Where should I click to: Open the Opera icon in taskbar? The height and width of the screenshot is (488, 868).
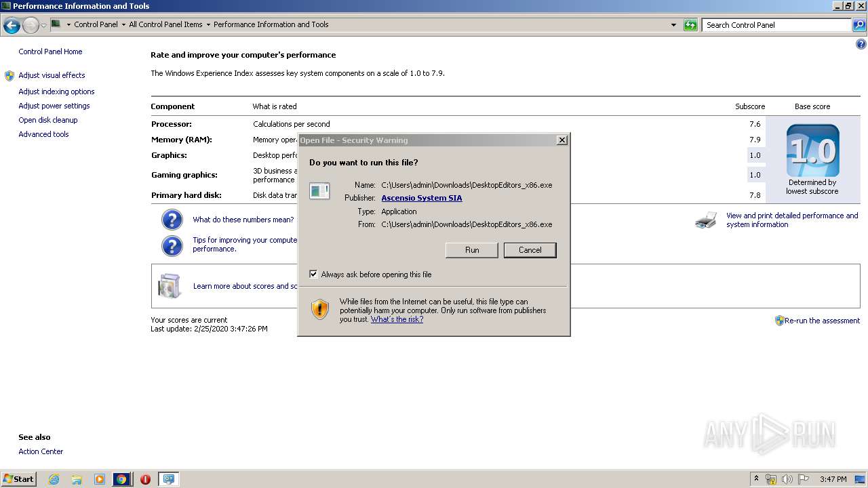(145, 479)
